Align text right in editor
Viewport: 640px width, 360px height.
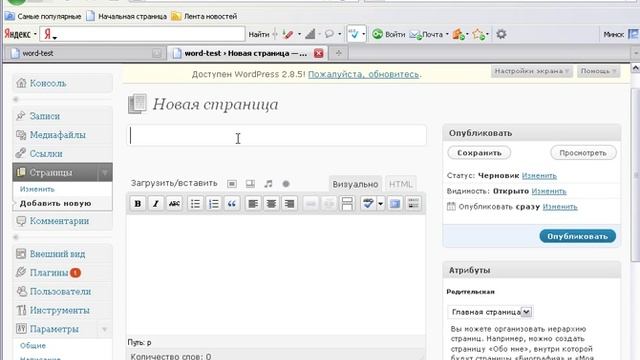click(289, 203)
